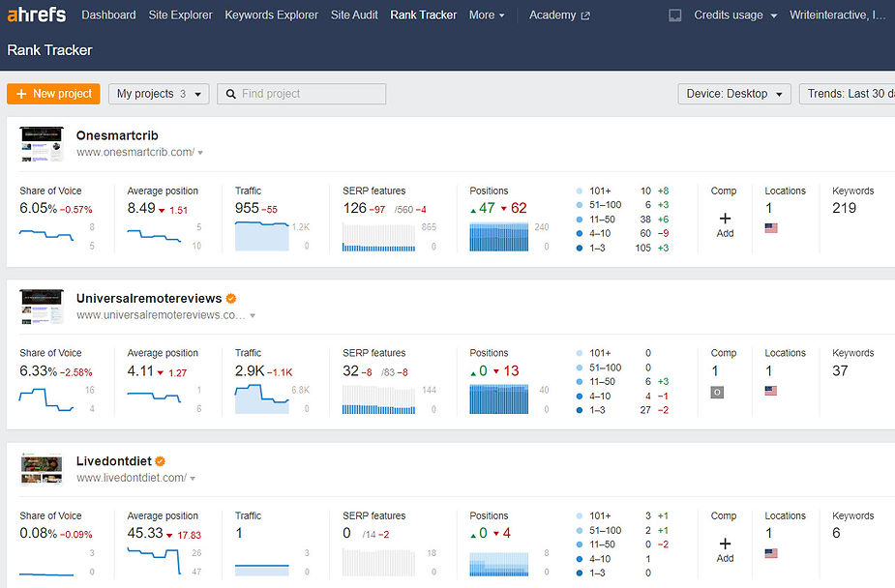
Task: Click Onesmartcrib Average position value 8.49
Action: [141, 208]
